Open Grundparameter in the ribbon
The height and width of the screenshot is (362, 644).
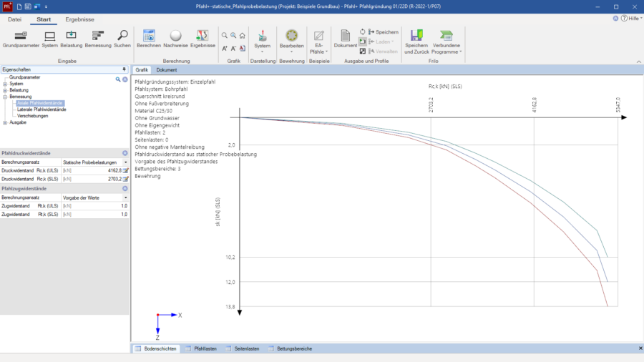21,39
